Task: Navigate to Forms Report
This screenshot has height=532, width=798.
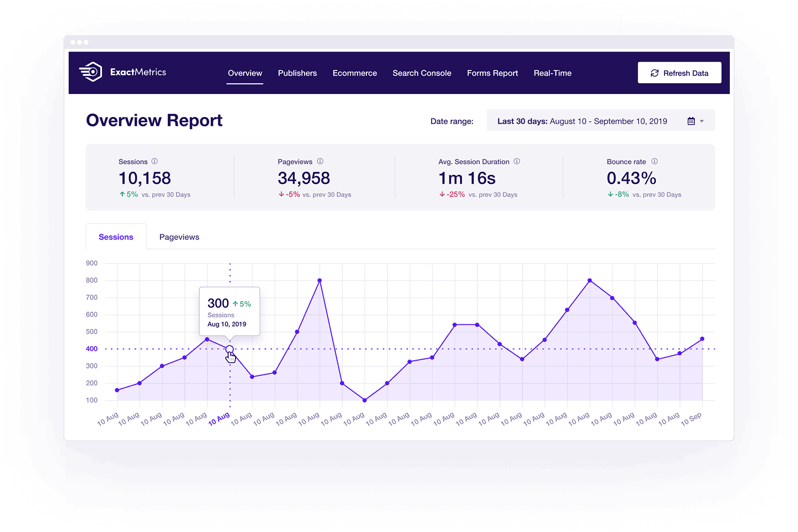Action: [x=492, y=73]
